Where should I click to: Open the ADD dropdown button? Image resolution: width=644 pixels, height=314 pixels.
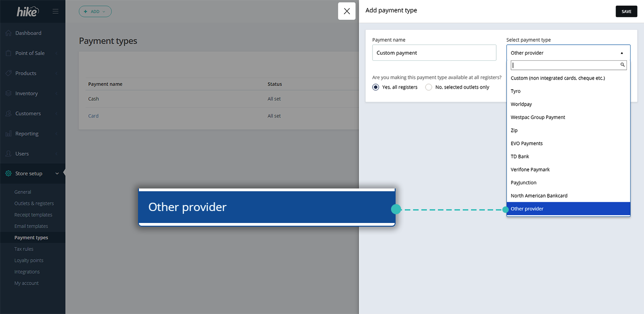pos(95,11)
